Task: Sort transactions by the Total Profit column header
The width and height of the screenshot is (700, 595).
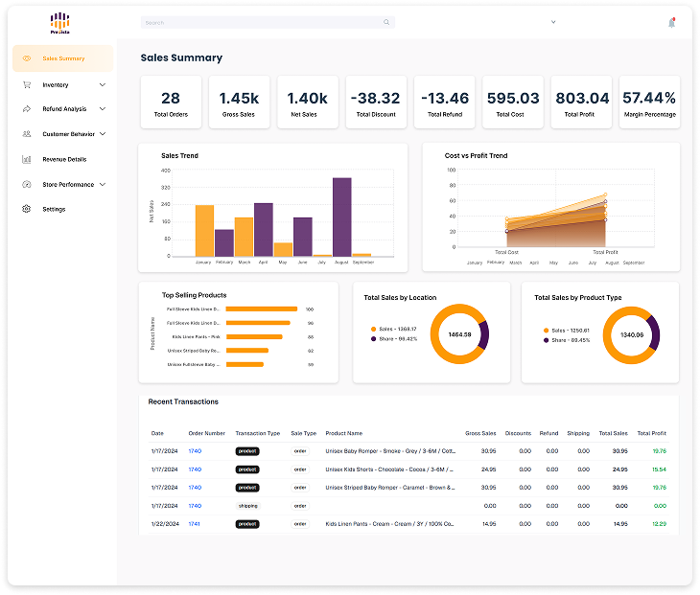Action: pos(651,433)
